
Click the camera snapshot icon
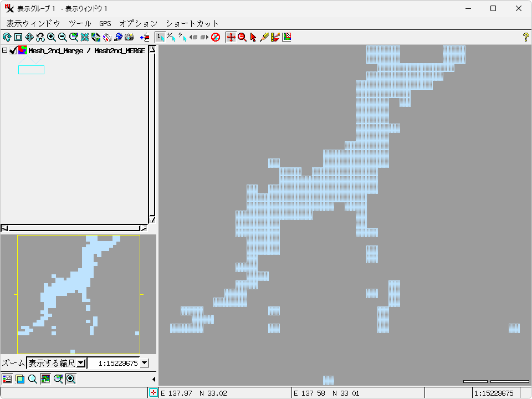tap(129, 37)
